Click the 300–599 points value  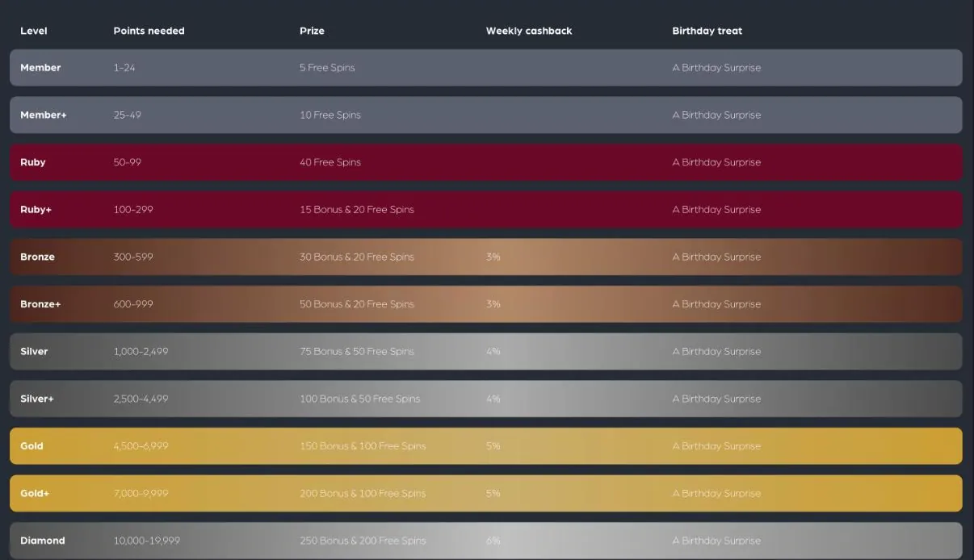point(133,257)
